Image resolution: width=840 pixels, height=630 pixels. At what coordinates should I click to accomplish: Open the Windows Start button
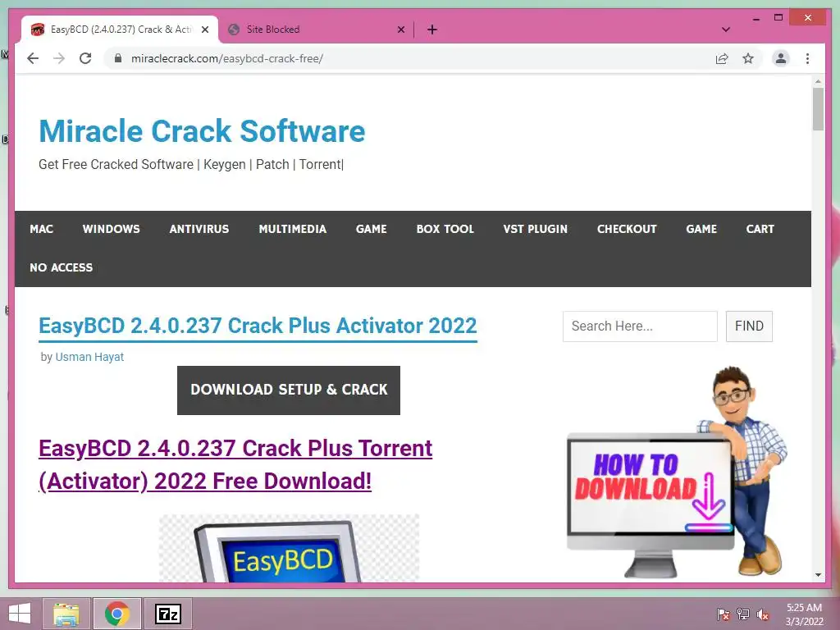point(20,614)
